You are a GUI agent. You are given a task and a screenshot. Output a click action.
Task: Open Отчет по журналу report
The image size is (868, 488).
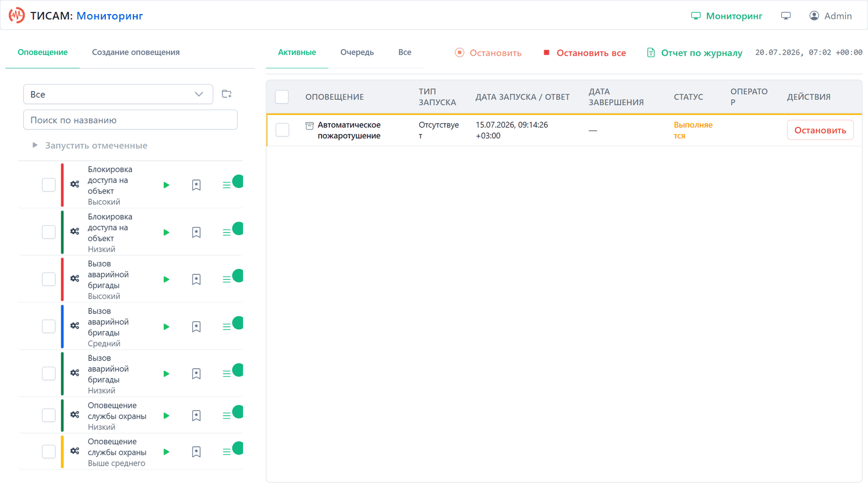(x=694, y=53)
